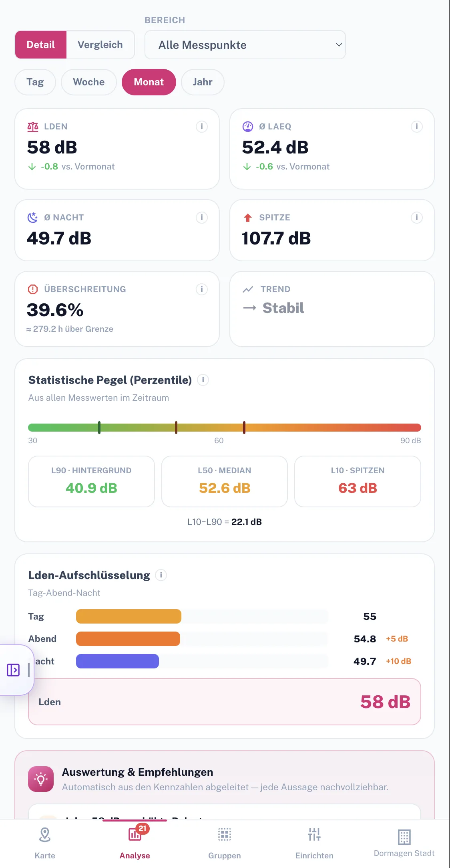Open the Ø LAEQ info icon

pyautogui.click(x=417, y=127)
